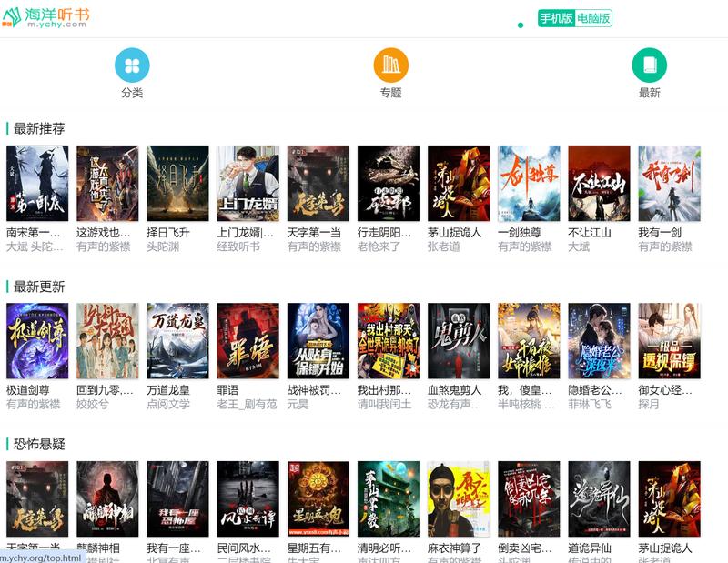Click title link 天字第一当 in 最新推荐
The height and width of the screenshot is (563, 728).
coord(314,233)
